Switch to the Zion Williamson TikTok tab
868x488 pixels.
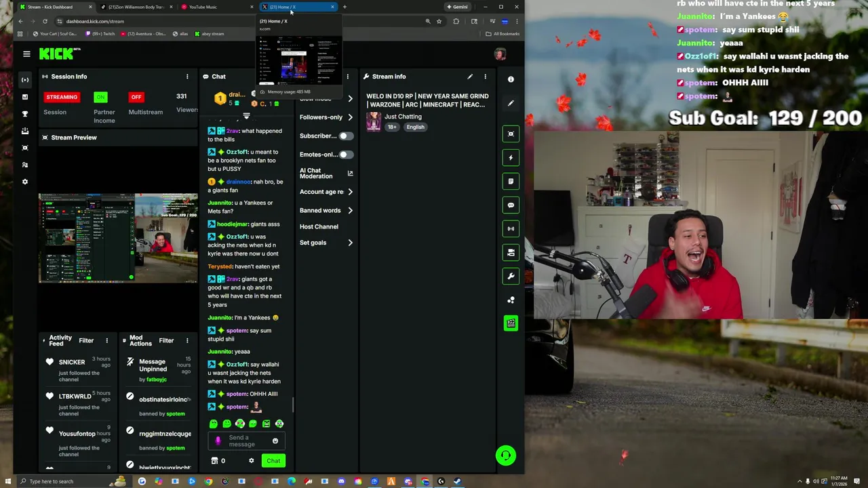coord(136,7)
